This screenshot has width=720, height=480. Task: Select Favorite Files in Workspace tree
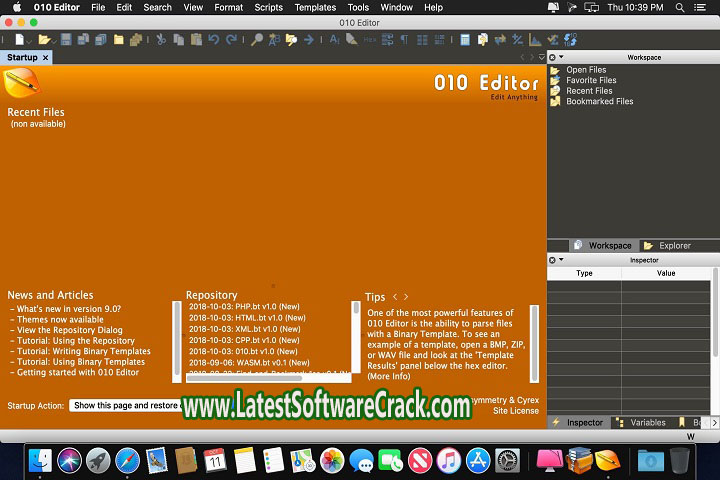pyautogui.click(x=591, y=80)
